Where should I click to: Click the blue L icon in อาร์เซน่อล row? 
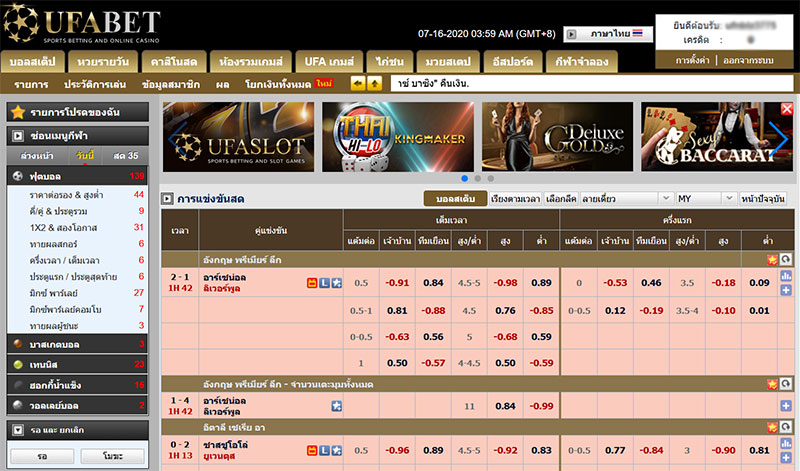click(324, 283)
